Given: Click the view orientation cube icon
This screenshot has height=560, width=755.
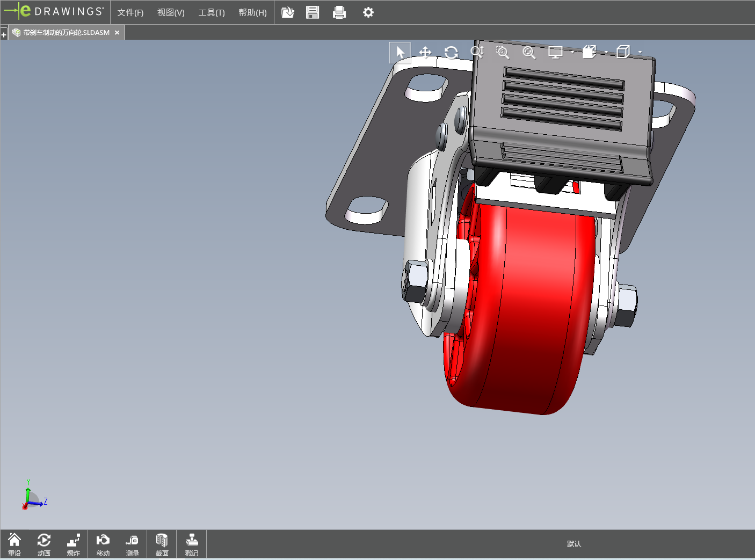Looking at the screenshot, I should [x=590, y=52].
